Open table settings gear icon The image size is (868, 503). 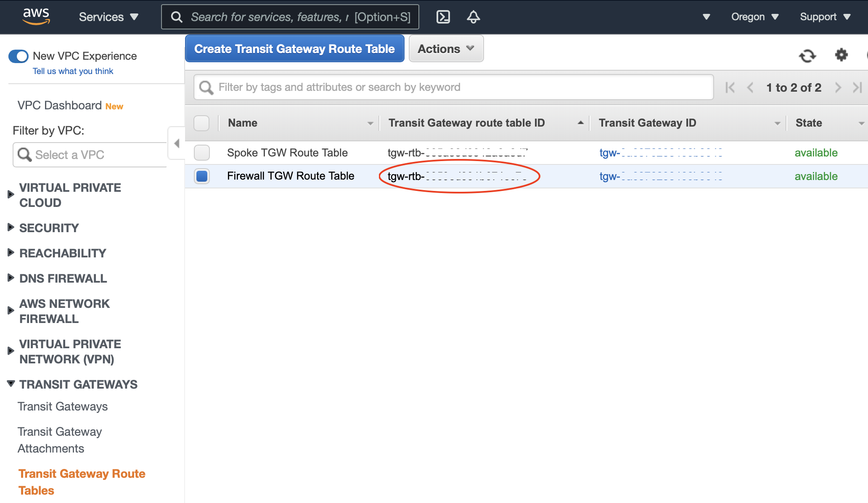(841, 55)
